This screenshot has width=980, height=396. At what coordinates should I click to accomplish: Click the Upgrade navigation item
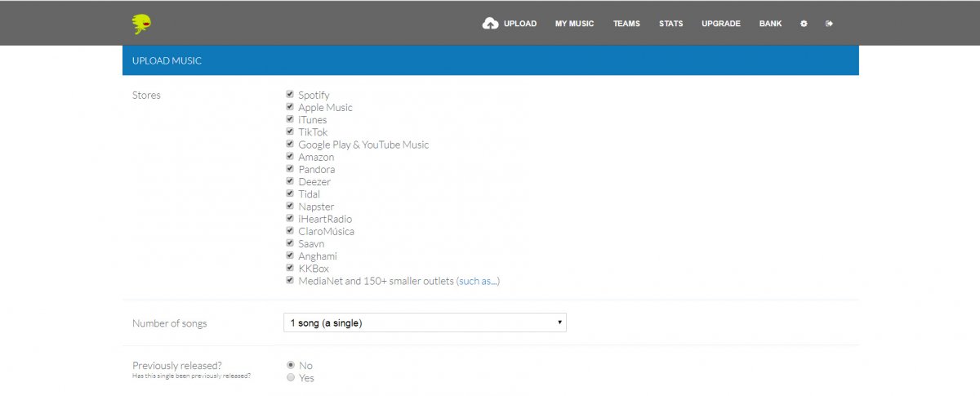point(720,24)
